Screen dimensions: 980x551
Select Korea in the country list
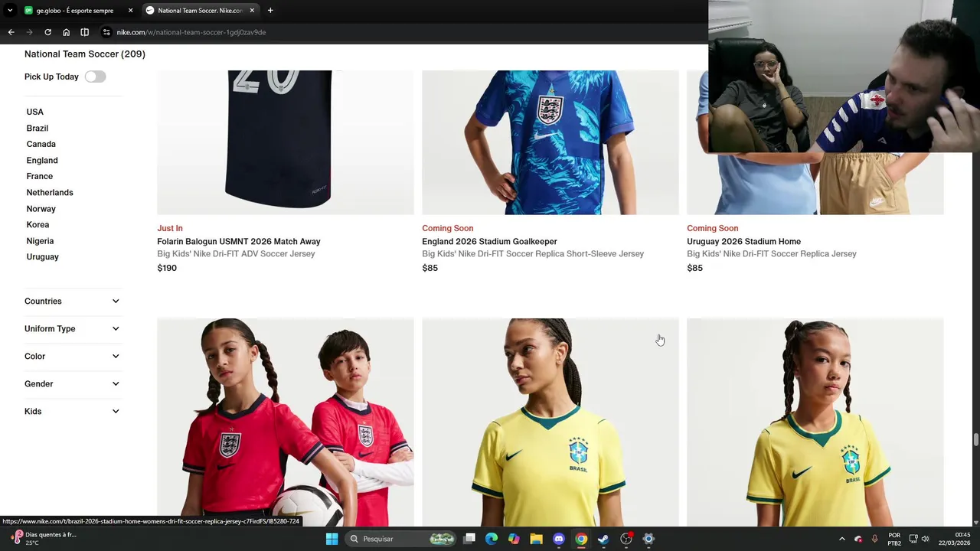click(38, 224)
